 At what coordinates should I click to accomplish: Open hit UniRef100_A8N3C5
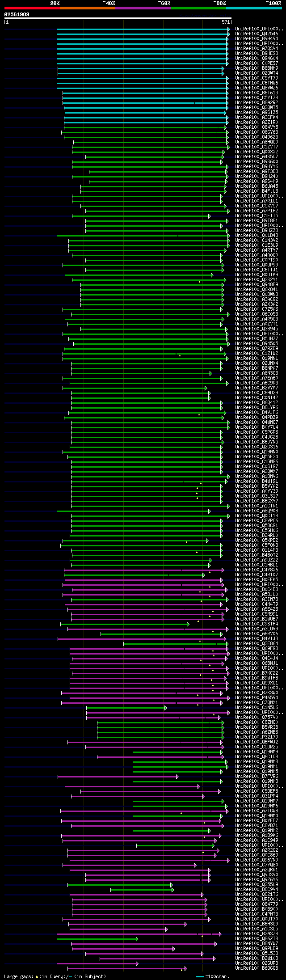257,373
